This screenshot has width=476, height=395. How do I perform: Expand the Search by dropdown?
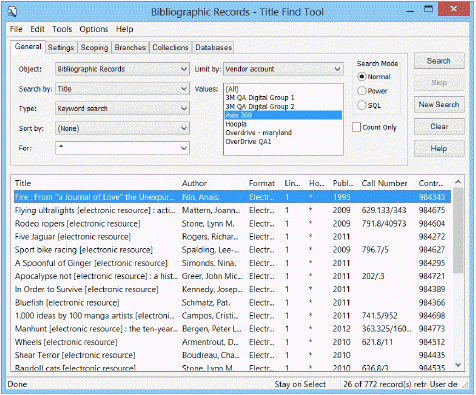click(x=184, y=89)
